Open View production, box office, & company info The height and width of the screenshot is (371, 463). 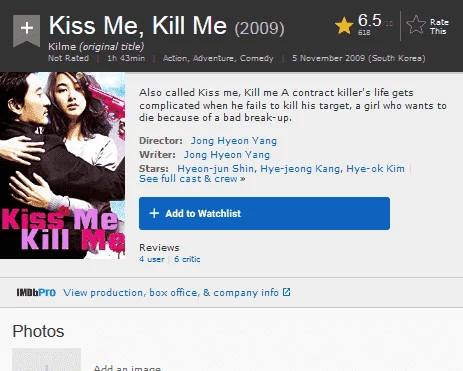tap(171, 293)
